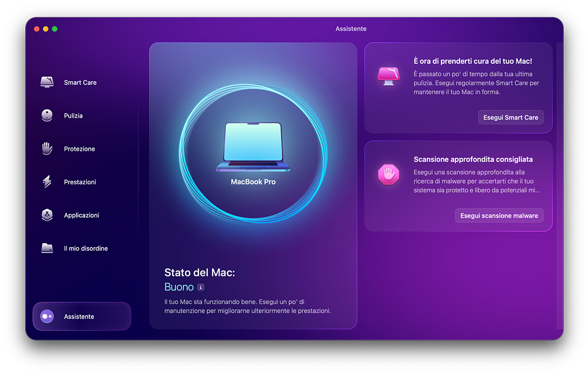Maximize the window with green button

coord(54,29)
